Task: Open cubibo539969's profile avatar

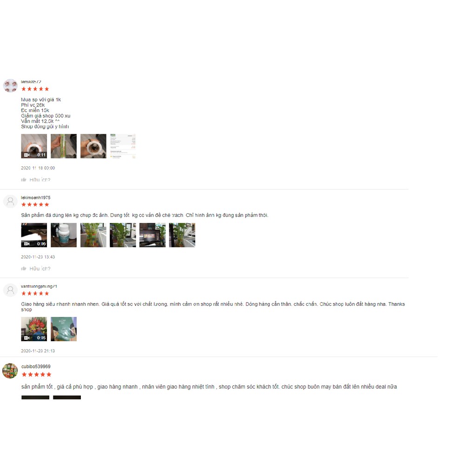Action: (x=10, y=370)
